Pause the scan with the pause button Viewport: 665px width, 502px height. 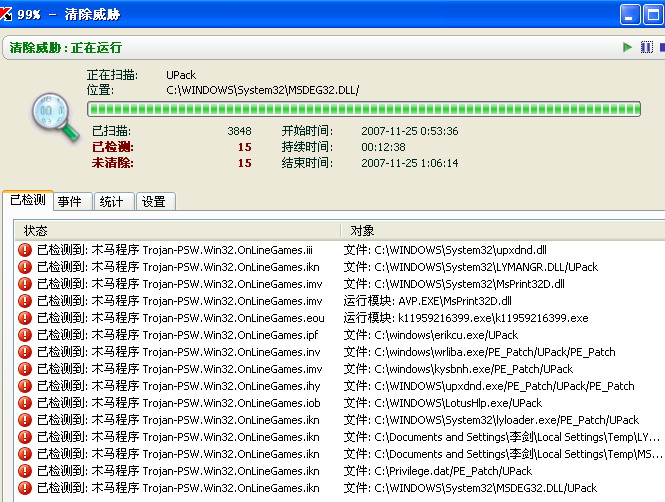[x=646, y=47]
